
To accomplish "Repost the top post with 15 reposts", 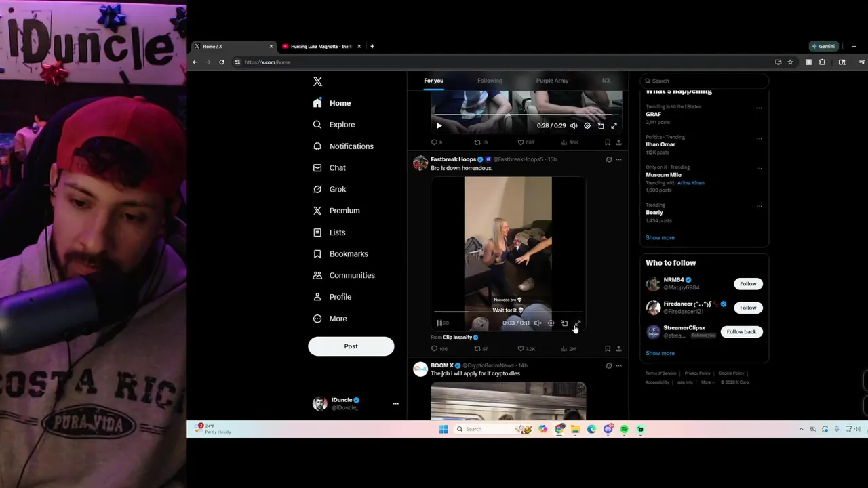I will click(x=480, y=142).
